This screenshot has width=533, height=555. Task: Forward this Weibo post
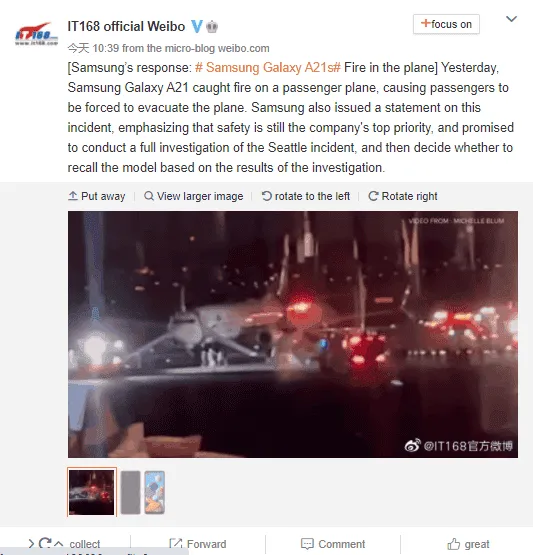point(197,544)
